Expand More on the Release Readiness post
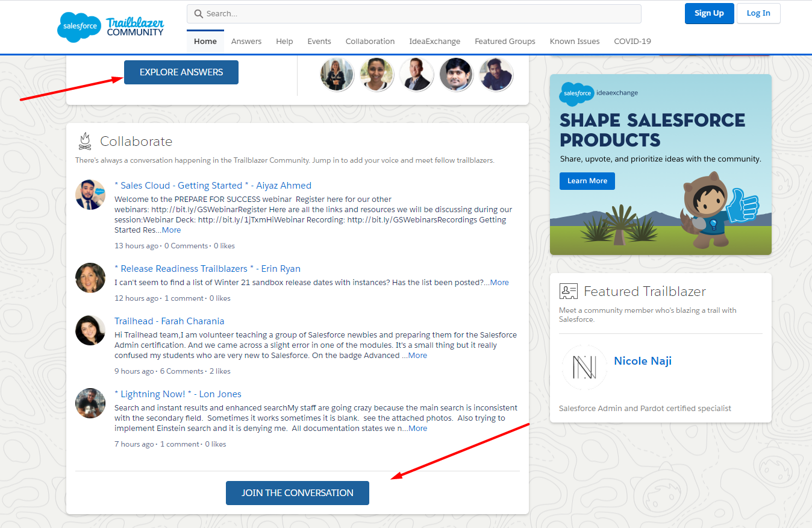The image size is (812, 528). pos(499,282)
